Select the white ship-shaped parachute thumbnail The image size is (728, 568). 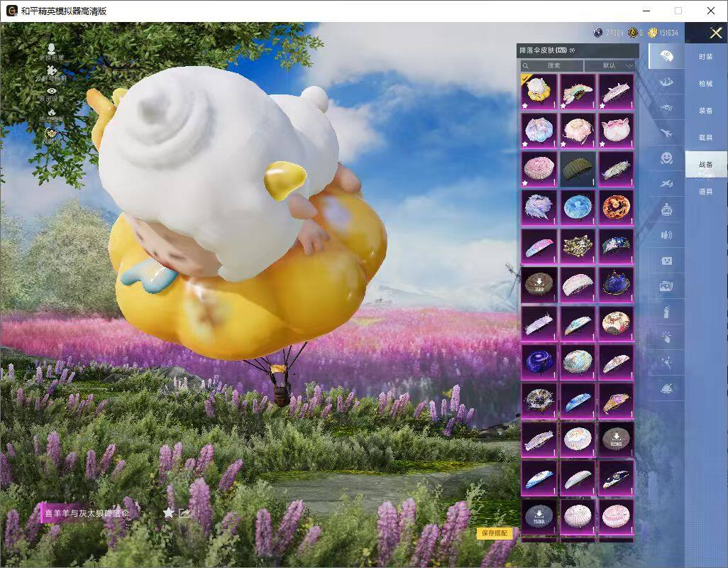(x=616, y=91)
